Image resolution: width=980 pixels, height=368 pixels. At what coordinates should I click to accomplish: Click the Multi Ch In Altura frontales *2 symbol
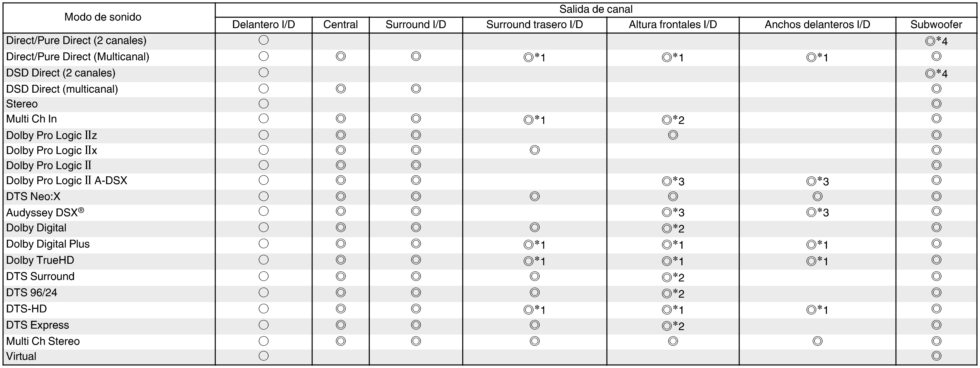tap(673, 120)
